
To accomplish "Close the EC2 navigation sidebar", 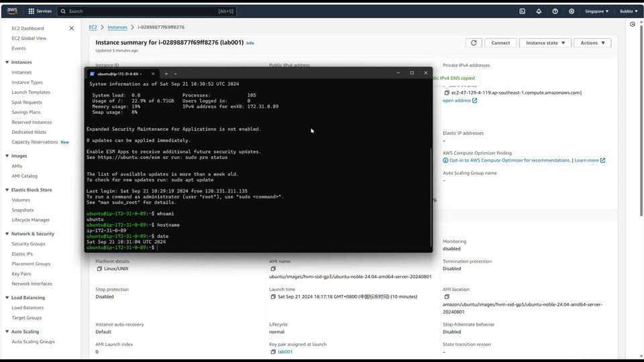I will pyautogui.click(x=72, y=28).
